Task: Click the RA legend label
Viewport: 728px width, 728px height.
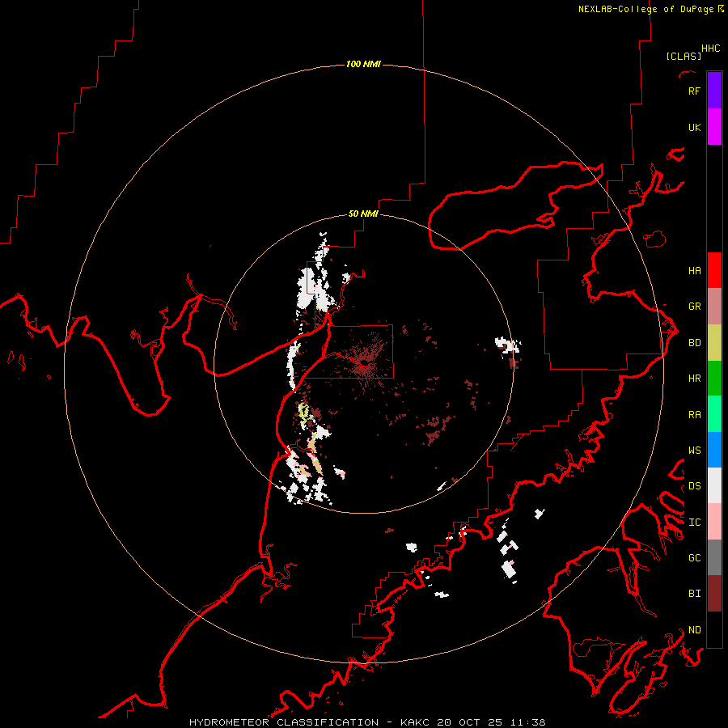Action: click(x=694, y=415)
